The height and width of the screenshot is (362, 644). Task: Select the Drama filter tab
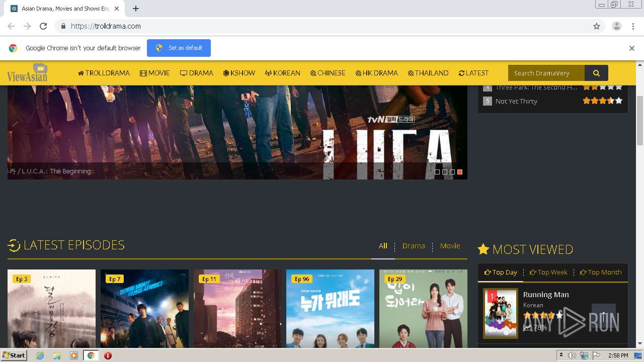(x=414, y=246)
